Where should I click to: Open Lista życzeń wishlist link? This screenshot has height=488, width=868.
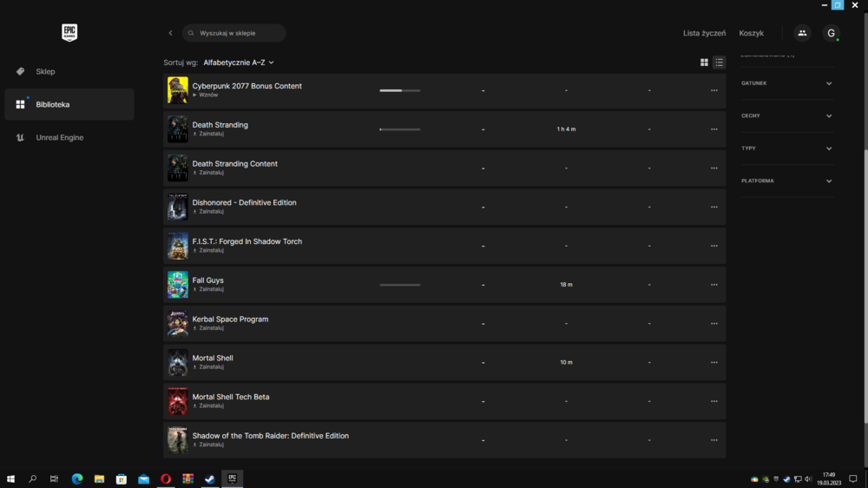click(704, 33)
